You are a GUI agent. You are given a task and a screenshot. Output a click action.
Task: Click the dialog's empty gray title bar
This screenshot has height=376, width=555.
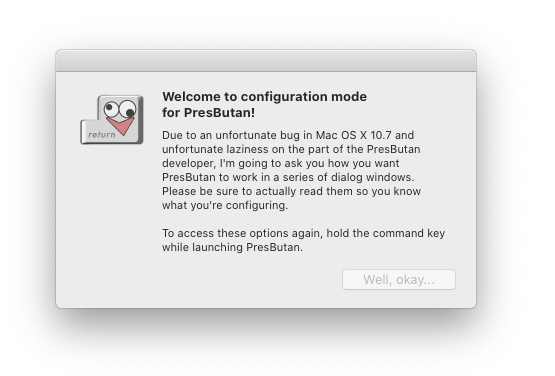(266, 61)
